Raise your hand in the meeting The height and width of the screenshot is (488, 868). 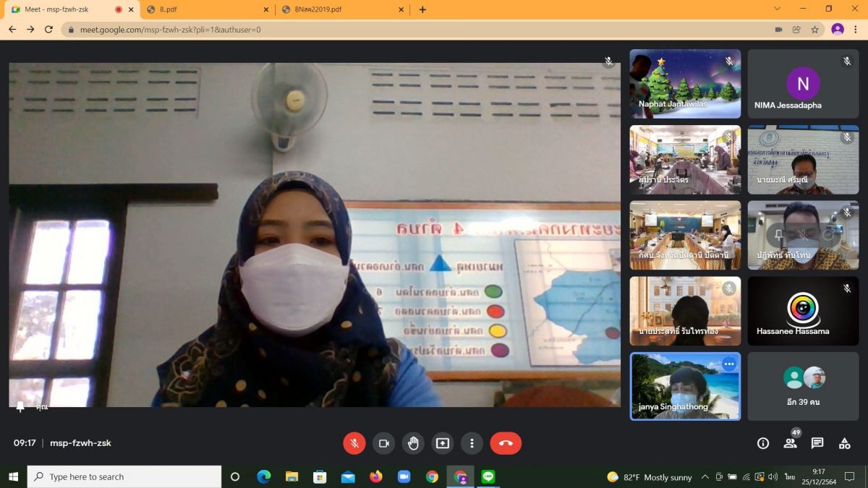(413, 443)
